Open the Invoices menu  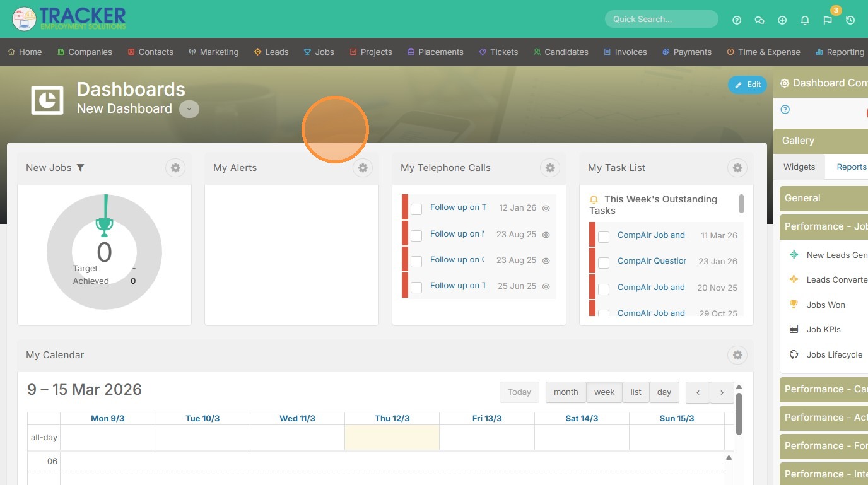625,52
